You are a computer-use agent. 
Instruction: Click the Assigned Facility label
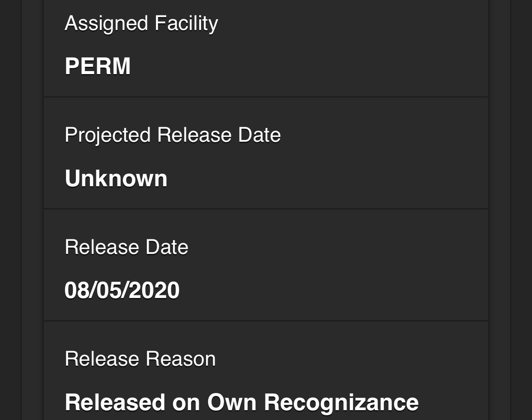point(141,24)
